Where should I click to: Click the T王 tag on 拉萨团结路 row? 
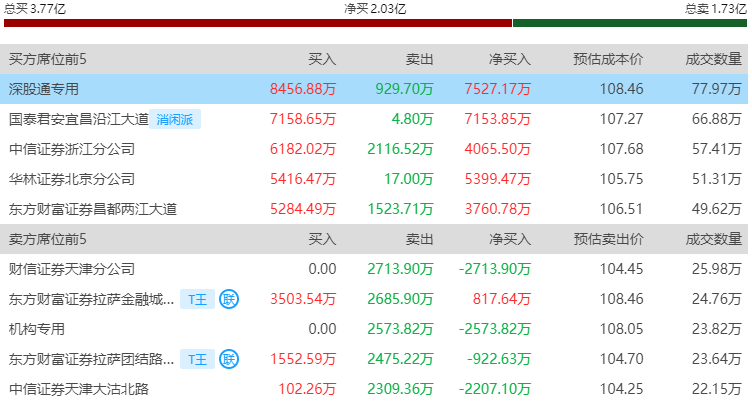pos(198,359)
